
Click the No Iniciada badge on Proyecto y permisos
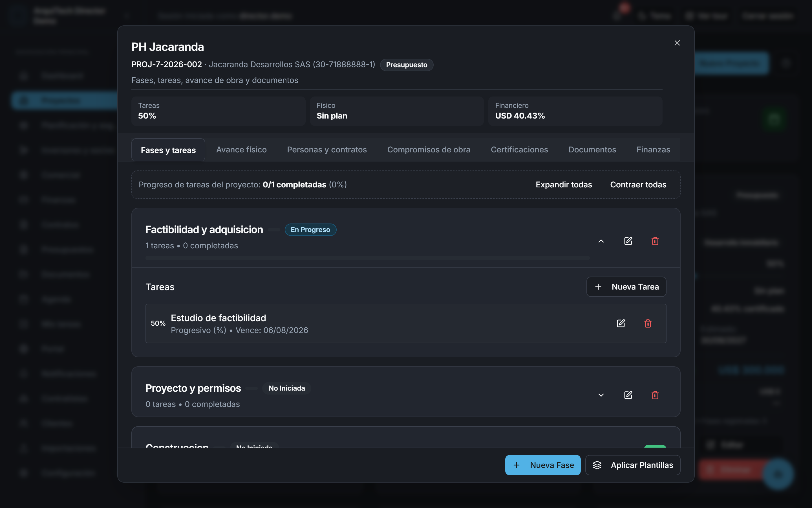(x=286, y=388)
